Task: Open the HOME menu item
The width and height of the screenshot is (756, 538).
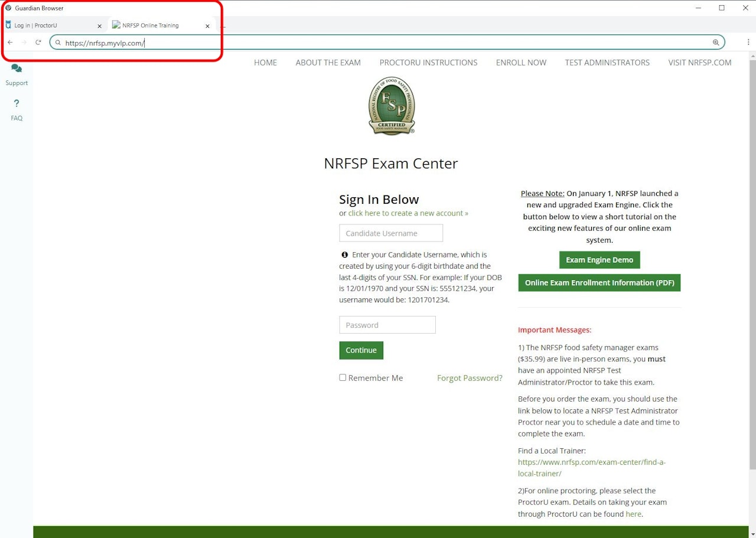Action: pos(265,63)
